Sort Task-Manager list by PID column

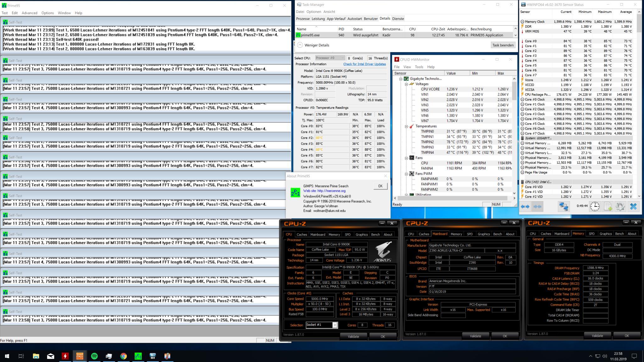[x=344, y=29]
